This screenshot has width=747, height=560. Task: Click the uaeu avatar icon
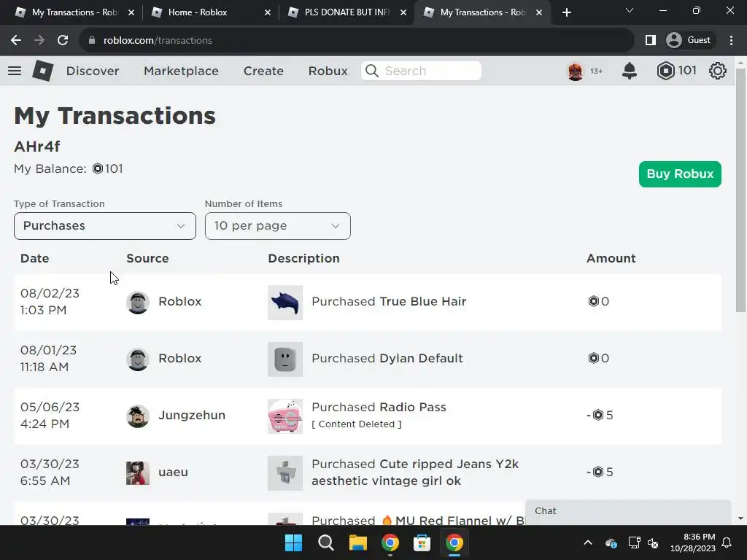[x=138, y=472]
